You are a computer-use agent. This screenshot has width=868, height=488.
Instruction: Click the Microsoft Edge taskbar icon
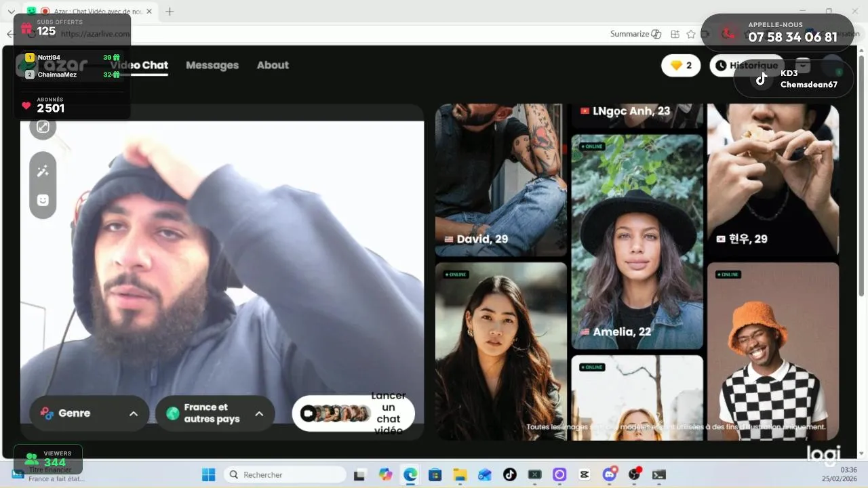(x=410, y=474)
